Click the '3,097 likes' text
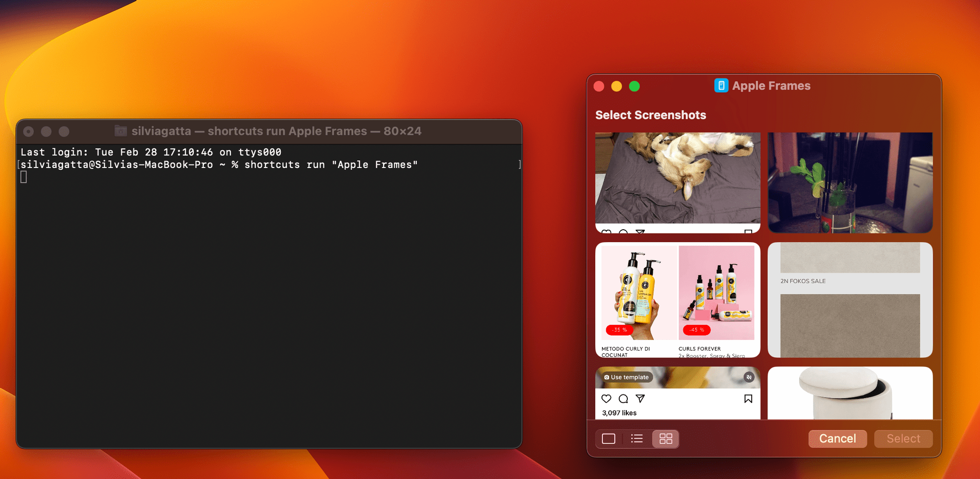Screen dimensions: 980x479 (619, 413)
